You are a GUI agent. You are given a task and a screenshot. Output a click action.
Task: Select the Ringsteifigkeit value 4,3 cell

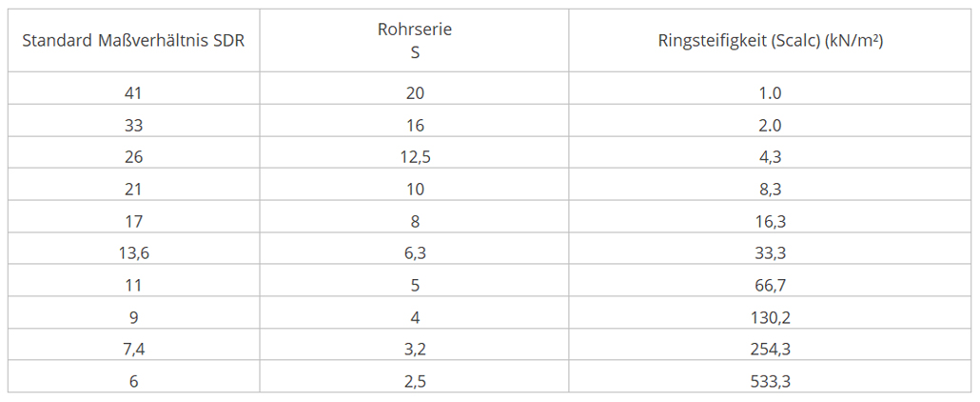point(770,157)
